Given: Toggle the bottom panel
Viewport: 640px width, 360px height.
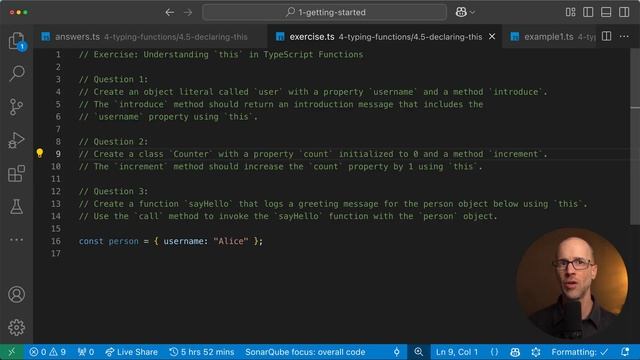Looking at the screenshot, I should click(x=606, y=12).
